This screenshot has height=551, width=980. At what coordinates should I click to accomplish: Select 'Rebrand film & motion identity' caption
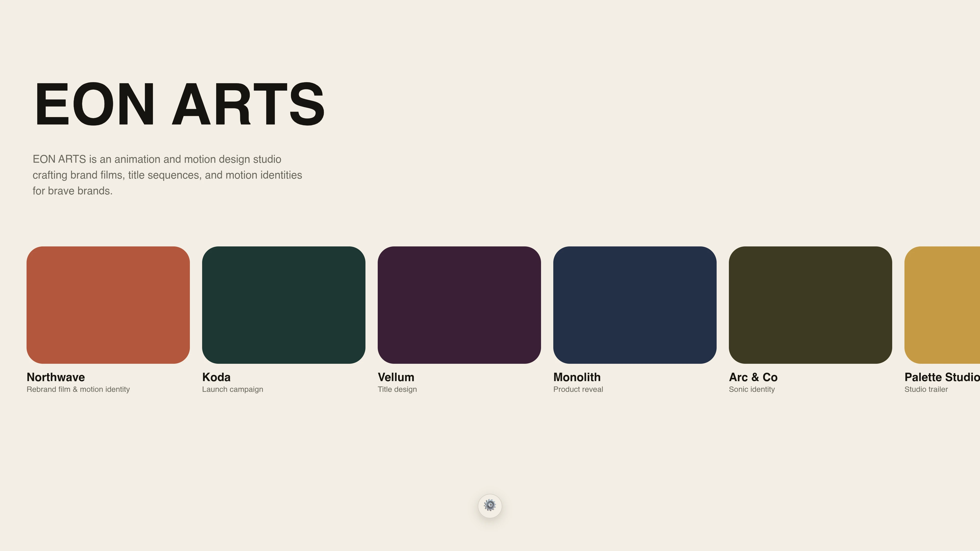pyautogui.click(x=78, y=389)
